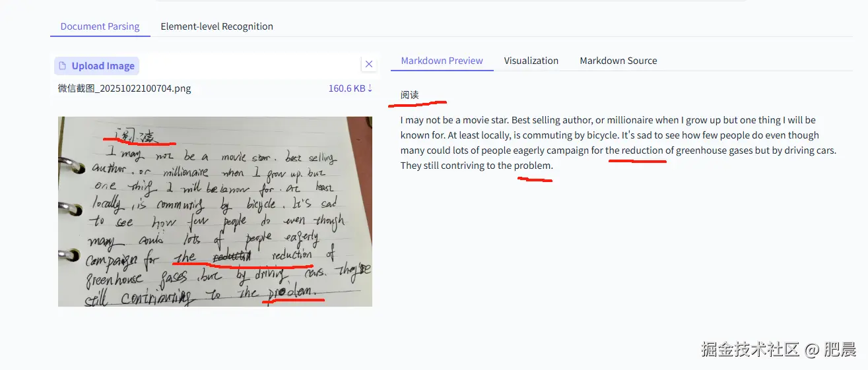Switch to the Visualization tab
The image size is (868, 370).
[531, 60]
